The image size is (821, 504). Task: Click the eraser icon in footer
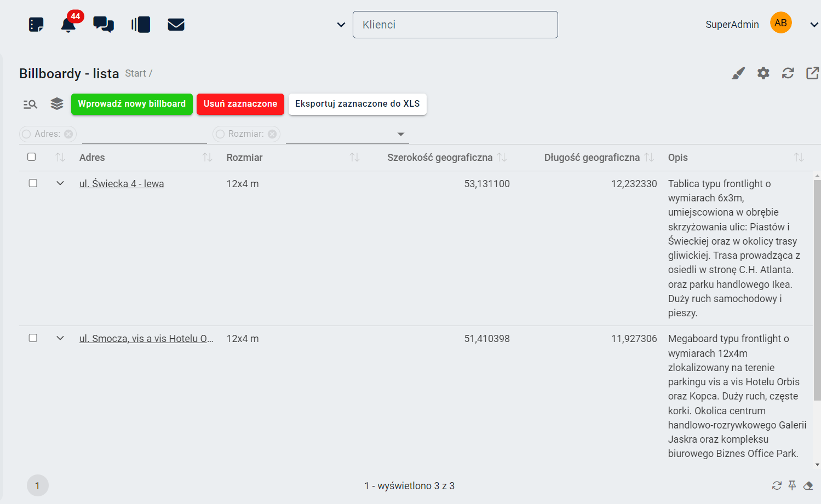tap(808, 485)
